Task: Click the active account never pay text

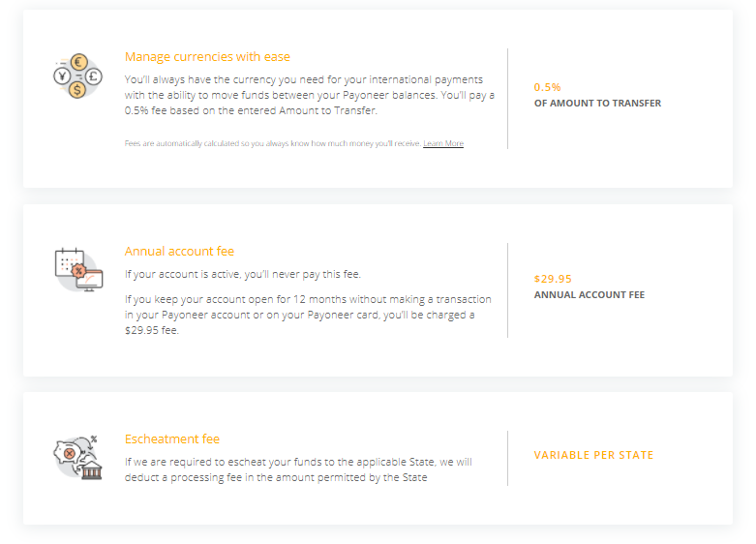Action: [x=243, y=274]
